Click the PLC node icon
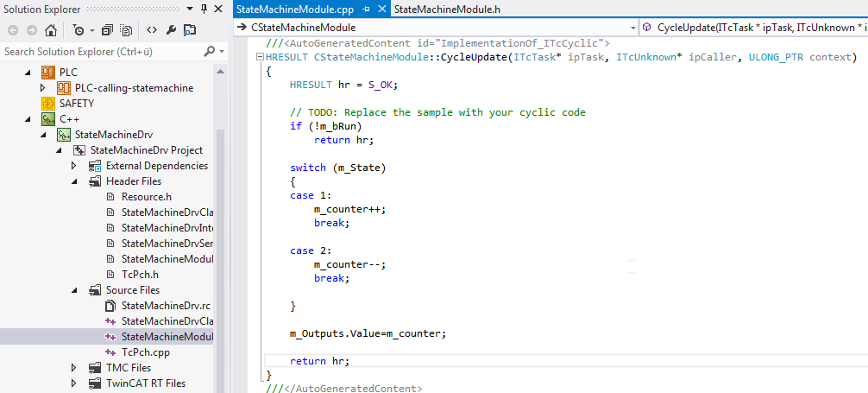868x393 pixels. pos(48,72)
